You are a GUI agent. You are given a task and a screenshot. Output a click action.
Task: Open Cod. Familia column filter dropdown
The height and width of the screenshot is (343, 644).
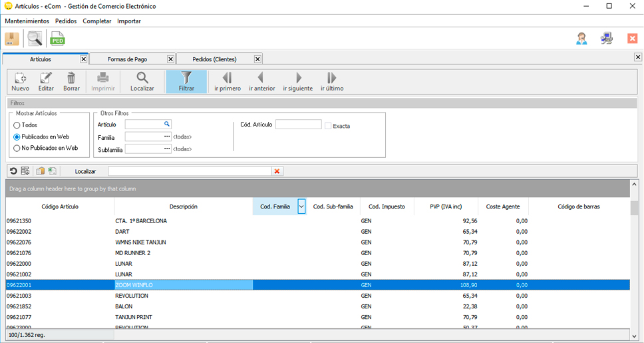point(301,207)
